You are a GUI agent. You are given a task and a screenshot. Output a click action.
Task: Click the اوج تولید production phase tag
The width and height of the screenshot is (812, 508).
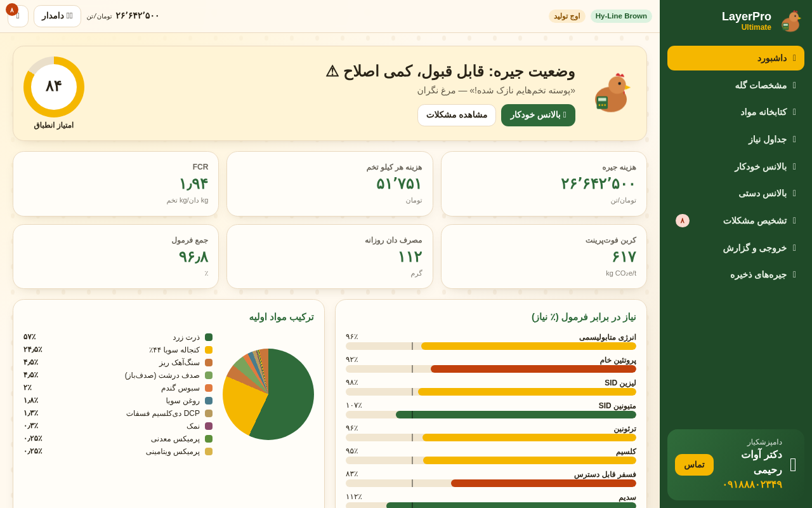[567, 16]
